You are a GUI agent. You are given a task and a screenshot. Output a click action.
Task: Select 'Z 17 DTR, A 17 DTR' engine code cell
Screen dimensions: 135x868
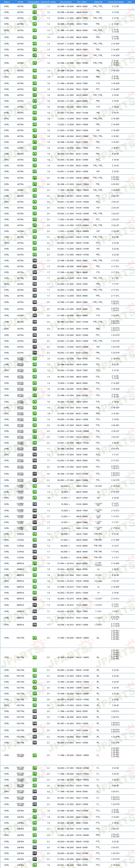(x=115, y=625)
